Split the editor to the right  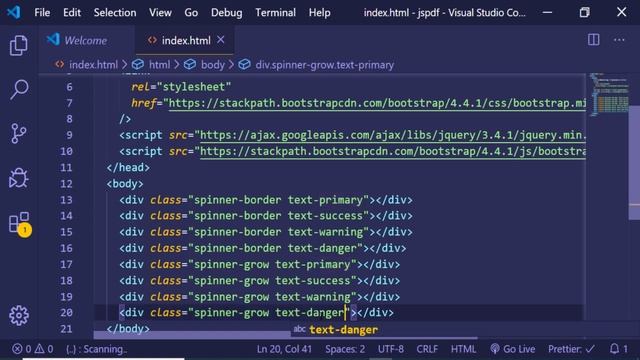pos(593,40)
